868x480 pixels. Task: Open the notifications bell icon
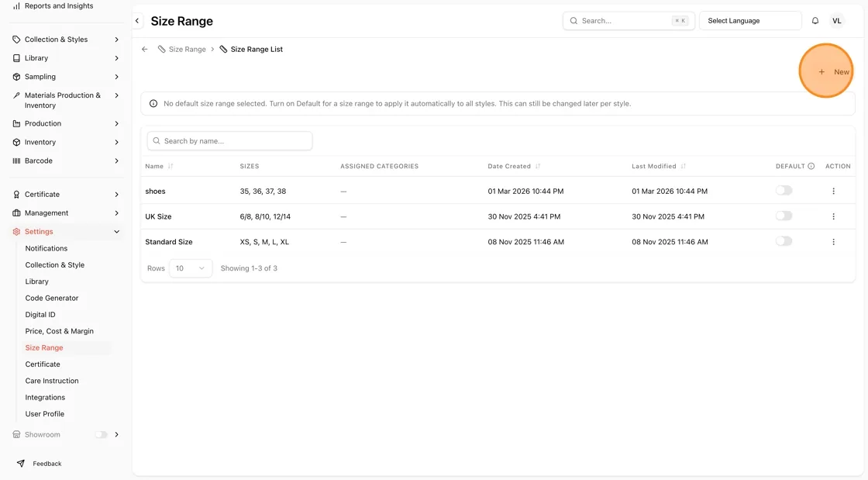815,21
